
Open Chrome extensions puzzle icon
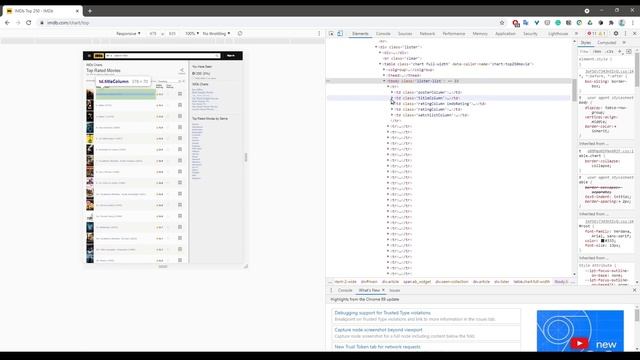611,22
